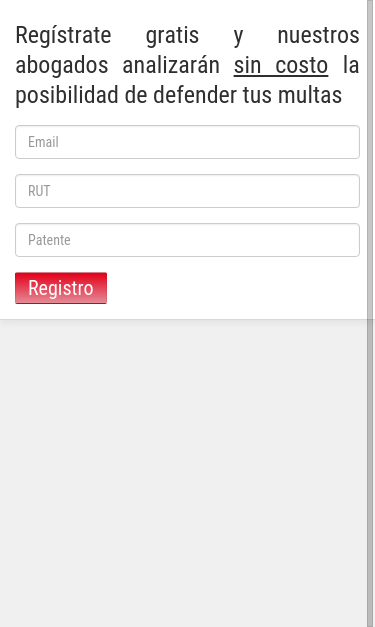Click the Email input field
Screen dimensions: 375x627
pyautogui.click(x=187, y=142)
